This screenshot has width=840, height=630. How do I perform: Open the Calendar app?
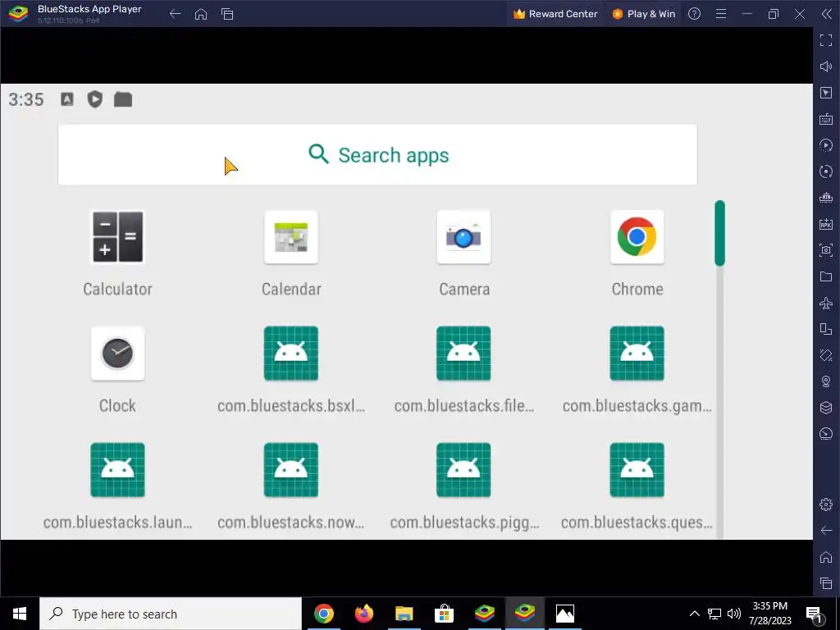point(291,237)
